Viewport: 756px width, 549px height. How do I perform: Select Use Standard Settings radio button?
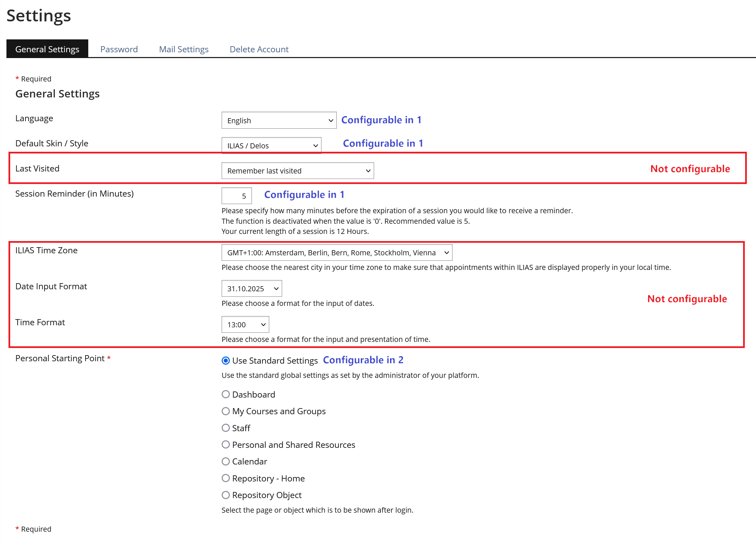(226, 361)
